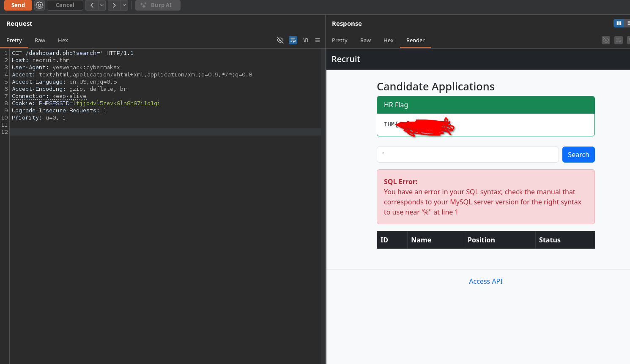Switch Response view to Hex tab

[x=389, y=40]
